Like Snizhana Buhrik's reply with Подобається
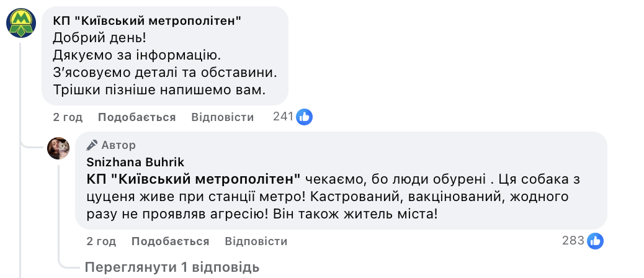 pyautogui.click(x=170, y=241)
